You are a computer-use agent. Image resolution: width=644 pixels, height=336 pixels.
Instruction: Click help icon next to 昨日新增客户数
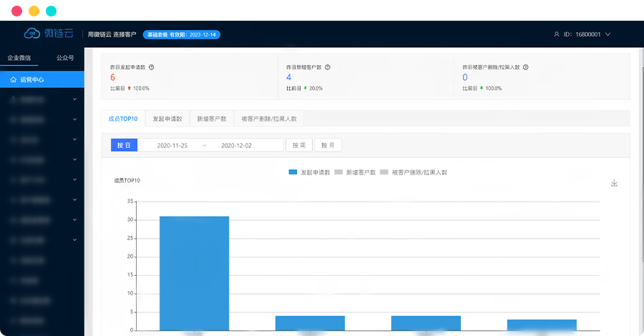point(327,67)
